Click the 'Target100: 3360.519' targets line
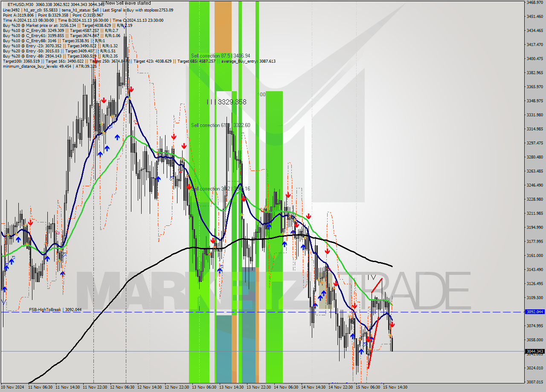Viewport: 546px width, 392px height. (139, 61)
